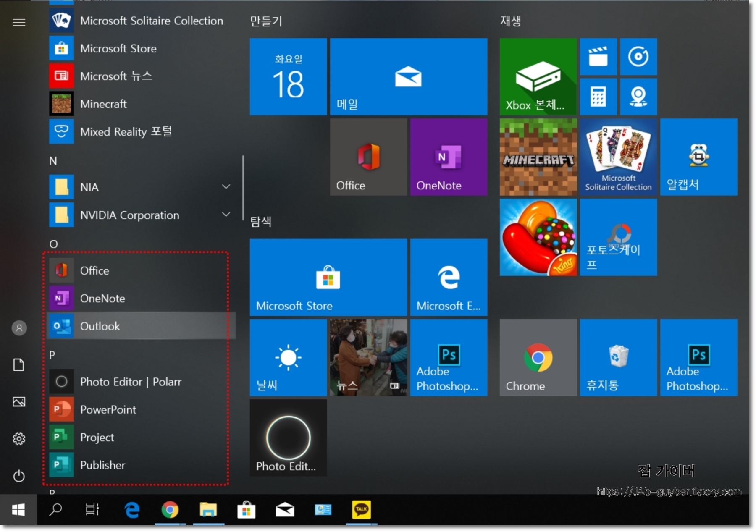Open the Calculator tile
Screen dimensions: 756x532
[x=598, y=97]
